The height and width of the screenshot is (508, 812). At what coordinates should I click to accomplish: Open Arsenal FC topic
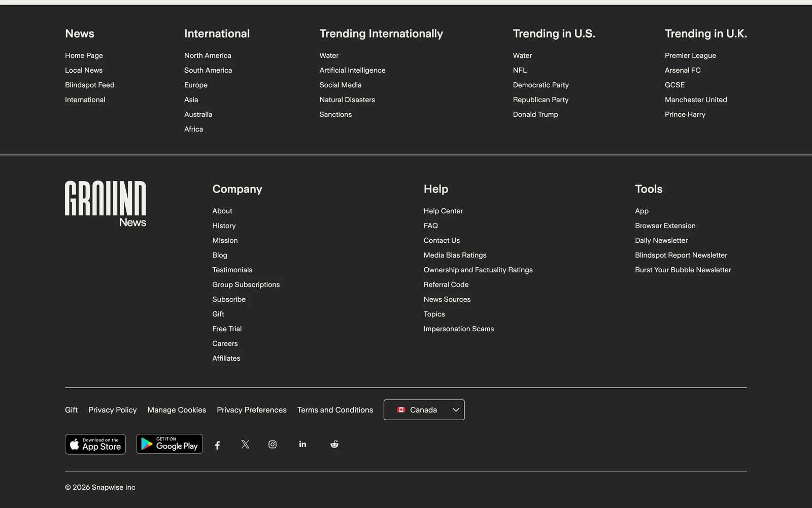click(683, 70)
